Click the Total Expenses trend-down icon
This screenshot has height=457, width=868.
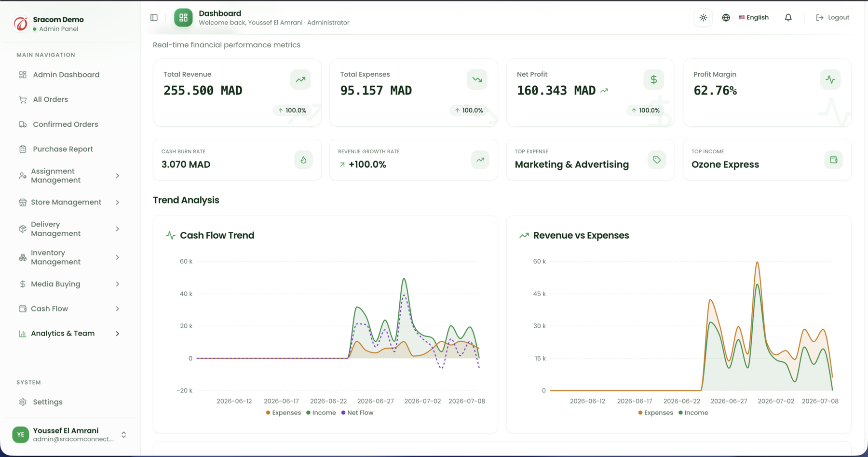(477, 80)
